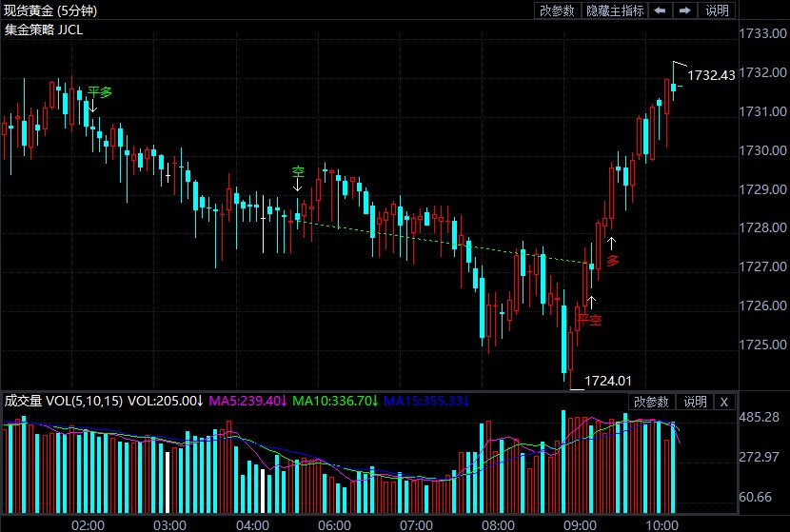This screenshot has width=790, height=532.
Task: Click the red 平空 signal marker
Action: pos(589,320)
